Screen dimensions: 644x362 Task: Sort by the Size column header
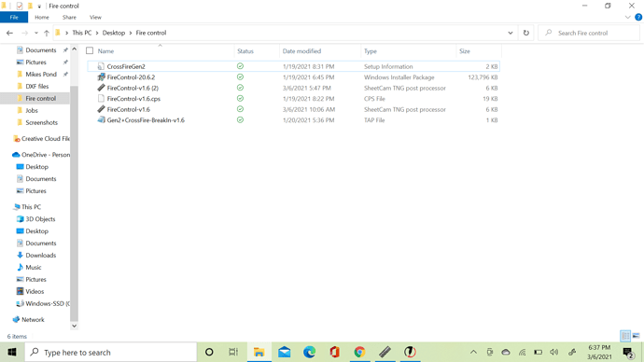[x=465, y=51]
